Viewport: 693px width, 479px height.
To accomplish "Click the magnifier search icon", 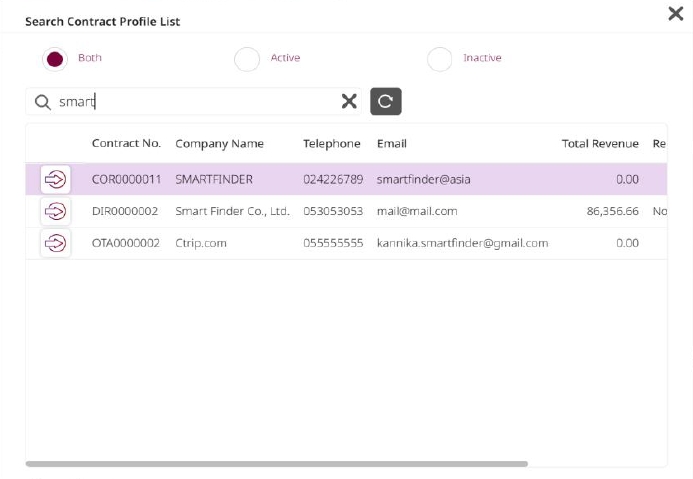I will [42, 102].
